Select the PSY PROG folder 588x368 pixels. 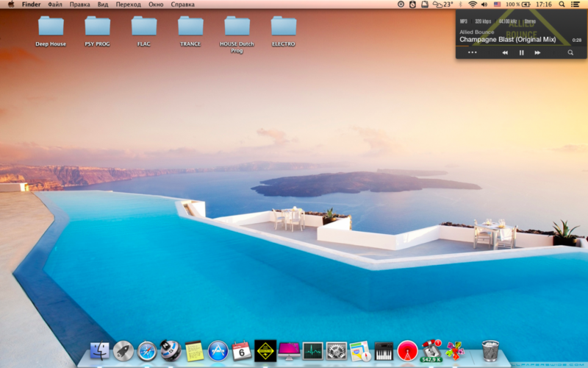pyautogui.click(x=97, y=27)
